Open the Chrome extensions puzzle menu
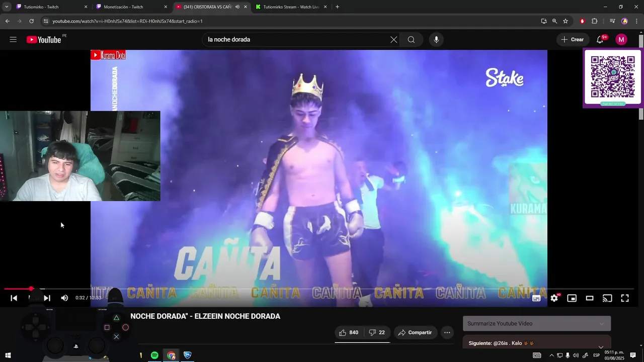This screenshot has height=362, width=644. pos(594,21)
